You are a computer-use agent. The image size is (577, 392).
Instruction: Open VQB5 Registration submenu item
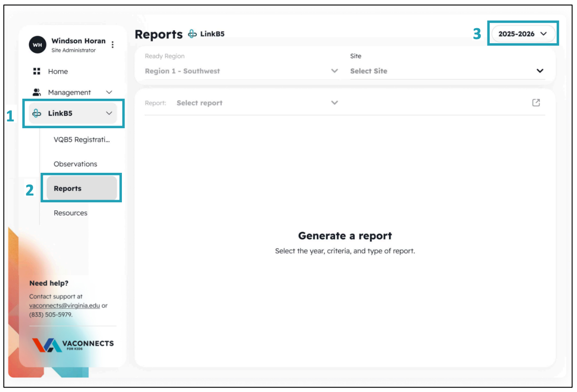[82, 140]
